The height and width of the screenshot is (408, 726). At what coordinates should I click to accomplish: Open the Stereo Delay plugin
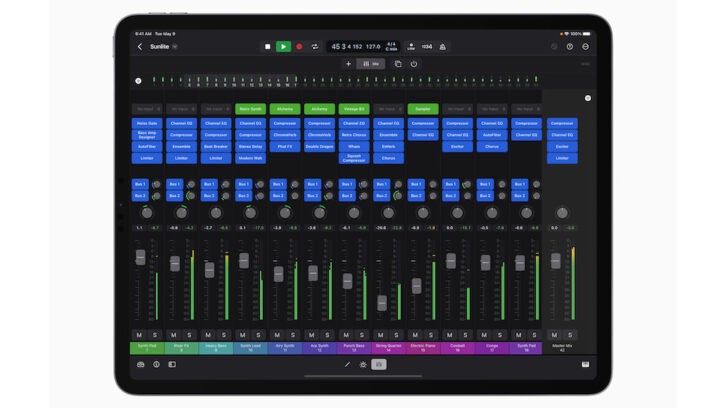[x=250, y=146]
